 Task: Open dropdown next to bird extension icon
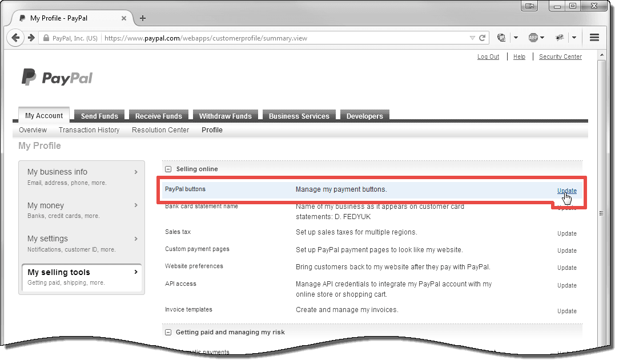[x=574, y=38]
